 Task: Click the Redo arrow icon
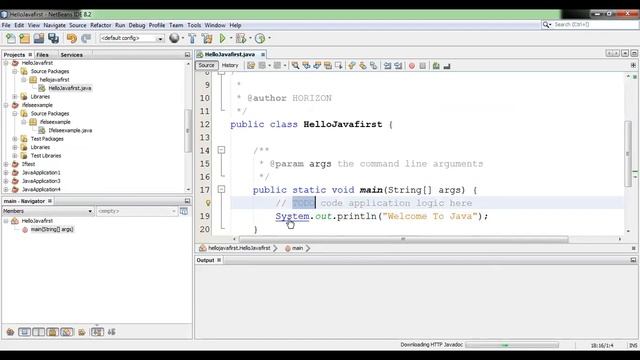[x=86, y=38]
